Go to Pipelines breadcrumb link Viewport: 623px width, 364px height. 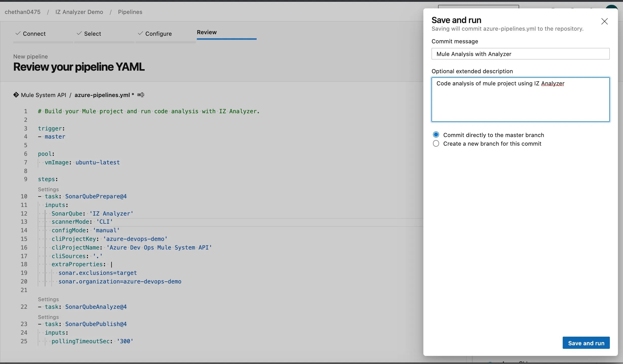pyautogui.click(x=130, y=12)
